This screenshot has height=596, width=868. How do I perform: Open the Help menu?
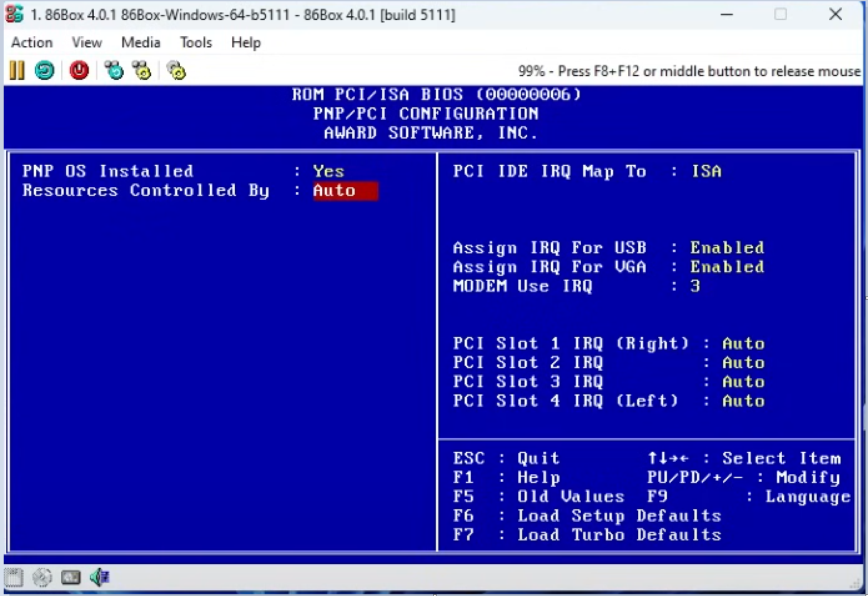click(x=246, y=42)
